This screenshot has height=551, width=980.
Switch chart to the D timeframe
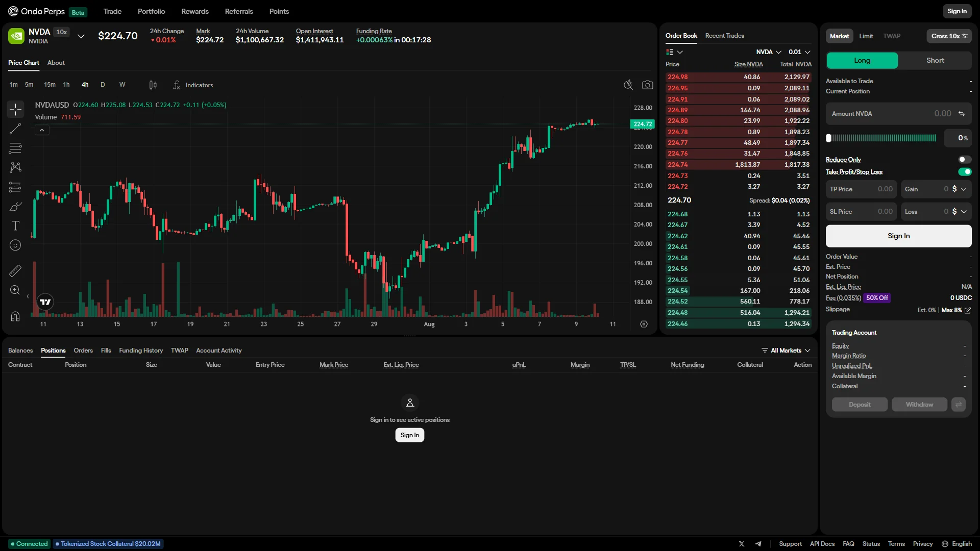click(103, 85)
